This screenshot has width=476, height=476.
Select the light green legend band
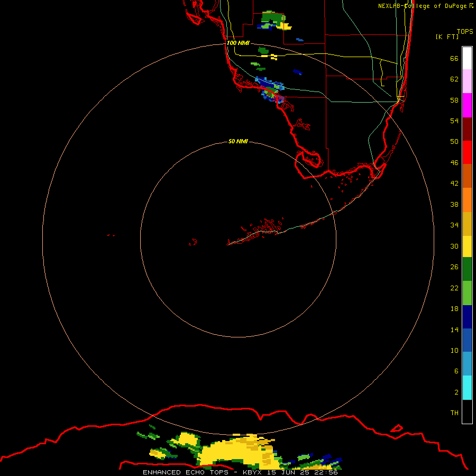point(467,293)
